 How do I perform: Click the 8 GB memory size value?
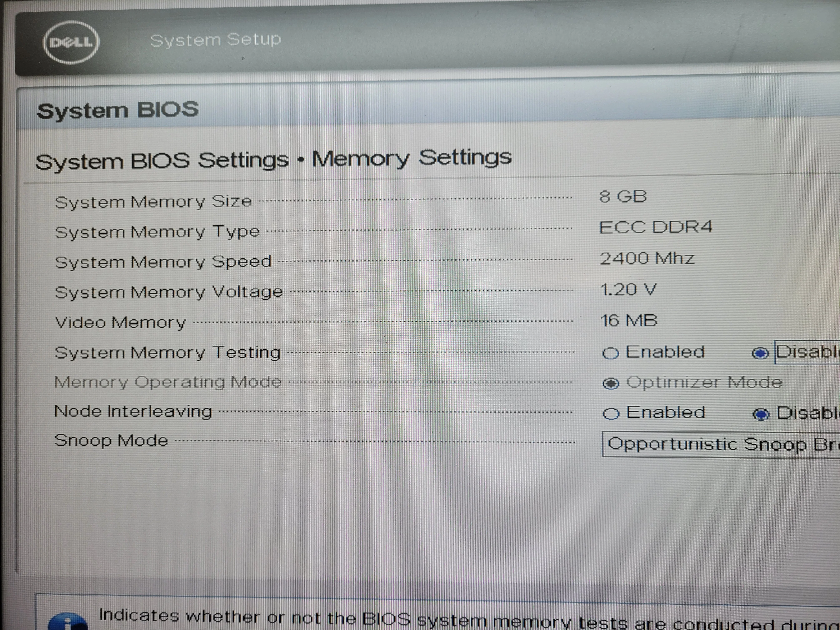pyautogui.click(x=623, y=196)
